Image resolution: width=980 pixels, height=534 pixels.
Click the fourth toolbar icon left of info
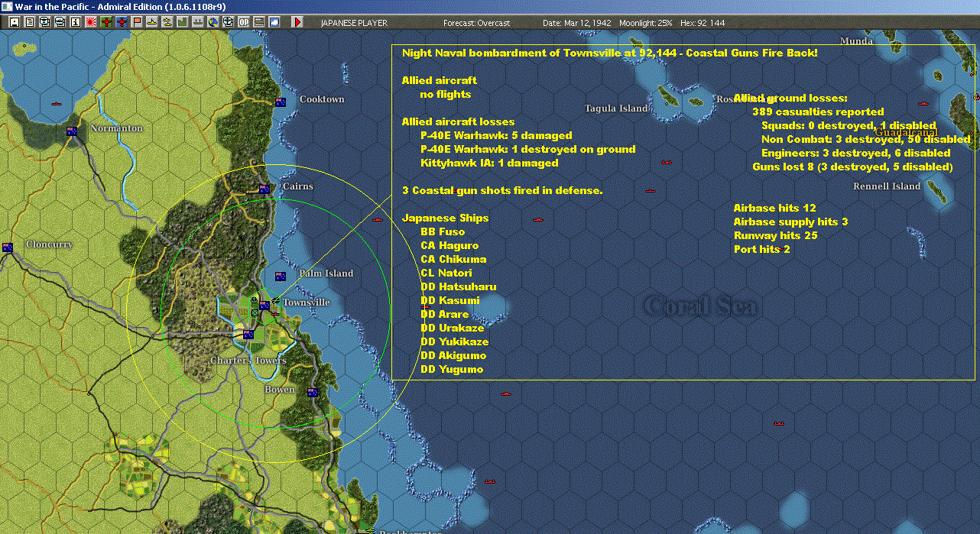pyautogui.click(x=60, y=22)
